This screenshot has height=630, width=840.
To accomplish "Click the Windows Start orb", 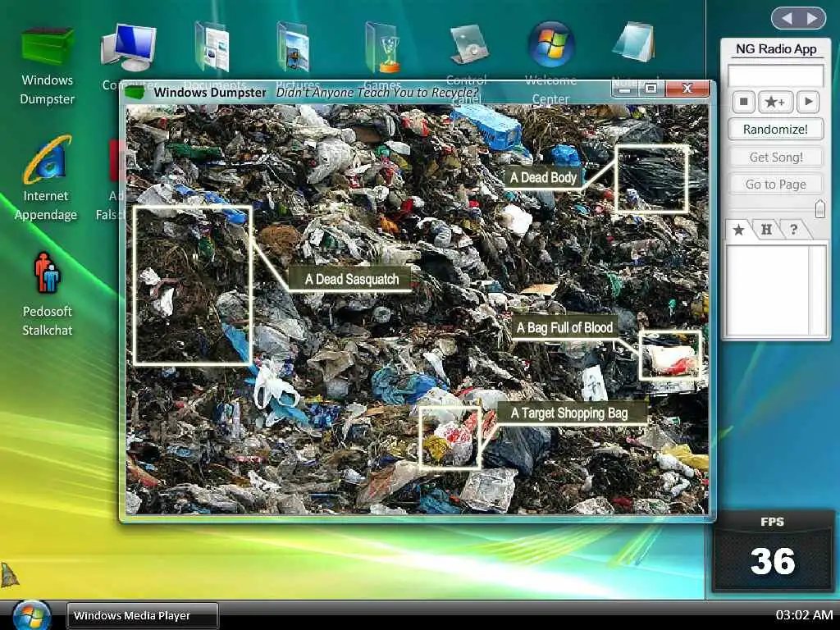I will coord(32,615).
